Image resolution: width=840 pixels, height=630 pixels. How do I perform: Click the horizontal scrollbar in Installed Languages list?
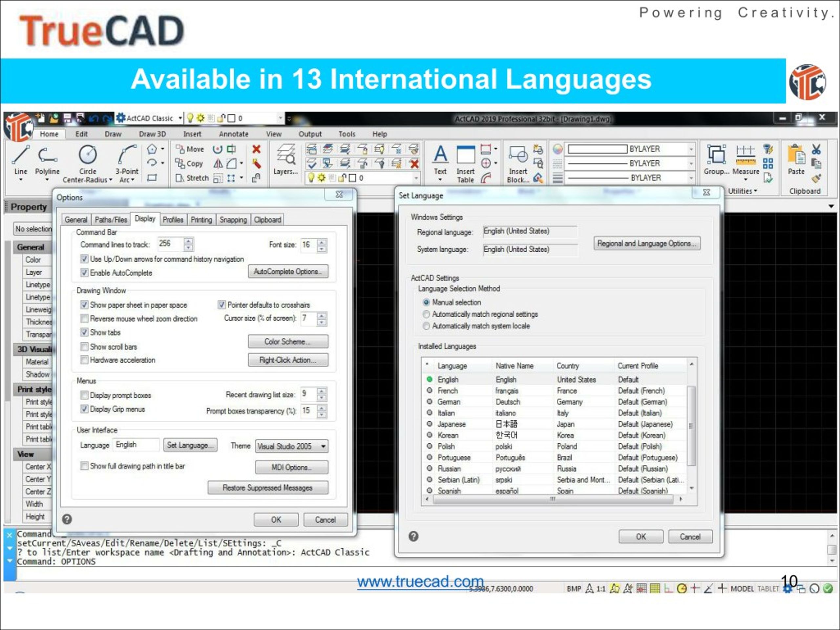click(x=554, y=499)
